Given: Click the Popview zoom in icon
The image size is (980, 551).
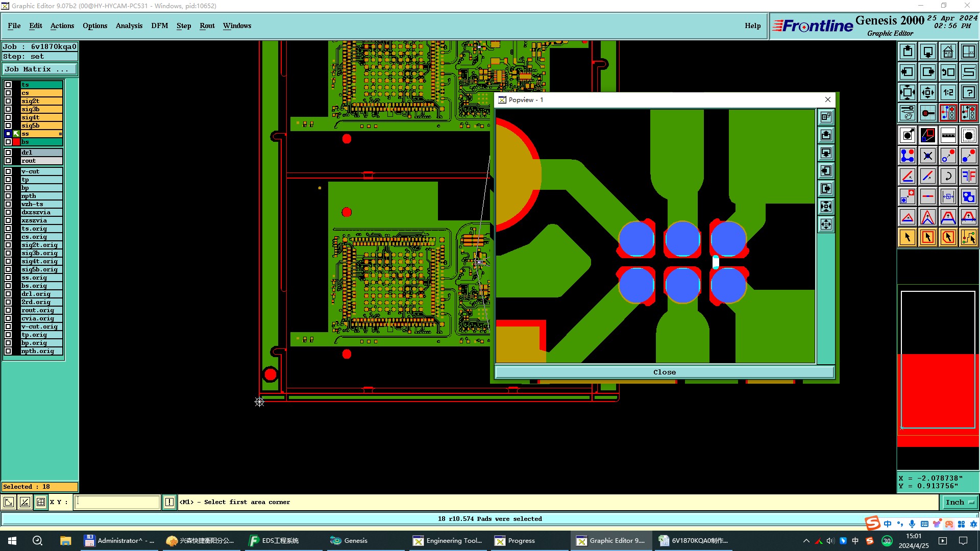Looking at the screenshot, I should point(826,207).
